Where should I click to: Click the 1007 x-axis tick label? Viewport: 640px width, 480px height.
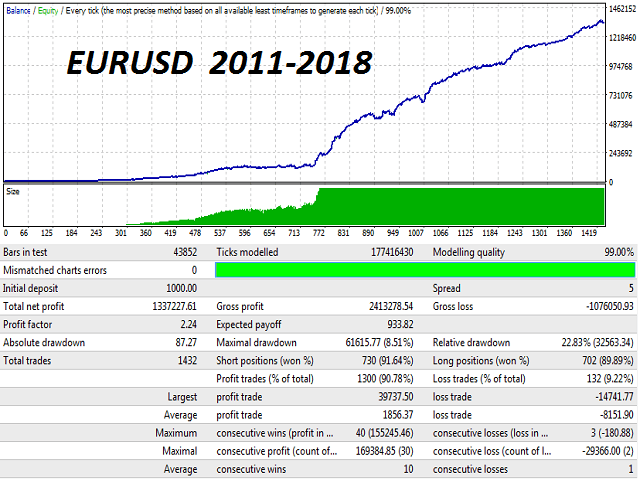pos(416,233)
